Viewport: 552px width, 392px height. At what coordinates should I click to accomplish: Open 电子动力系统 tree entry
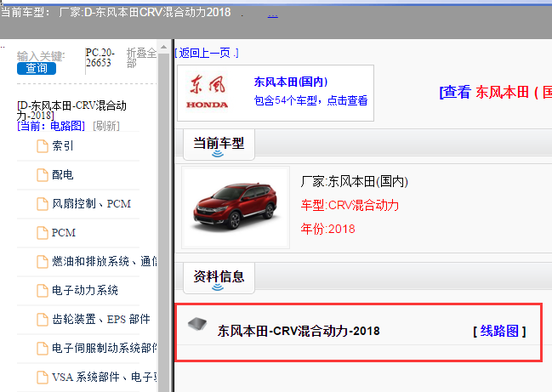click(x=85, y=290)
